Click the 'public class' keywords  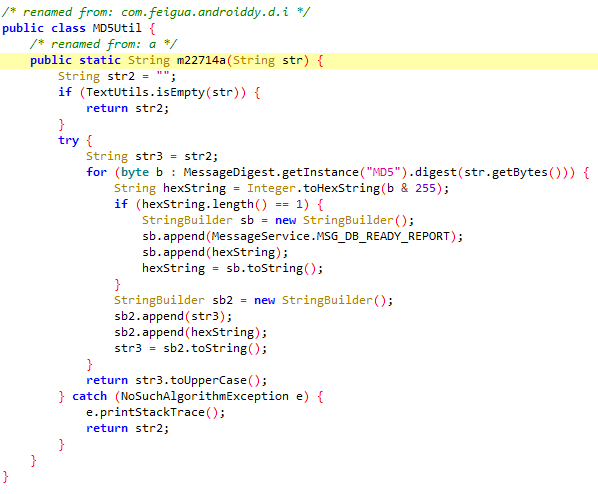(44, 28)
